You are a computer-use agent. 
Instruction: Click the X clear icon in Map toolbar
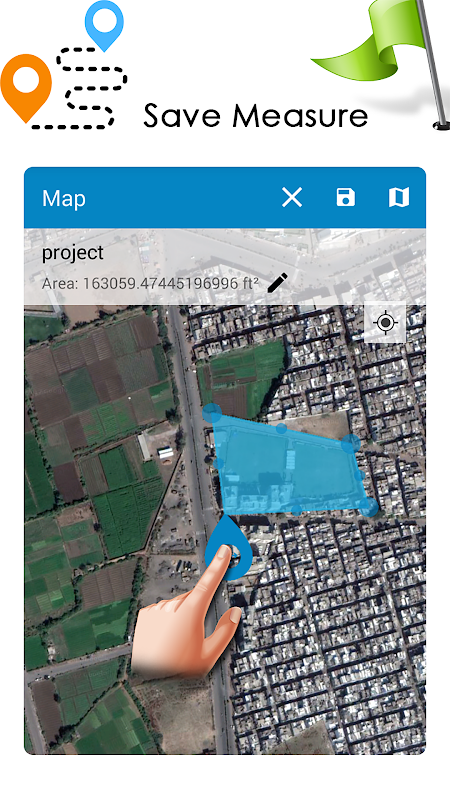(292, 197)
